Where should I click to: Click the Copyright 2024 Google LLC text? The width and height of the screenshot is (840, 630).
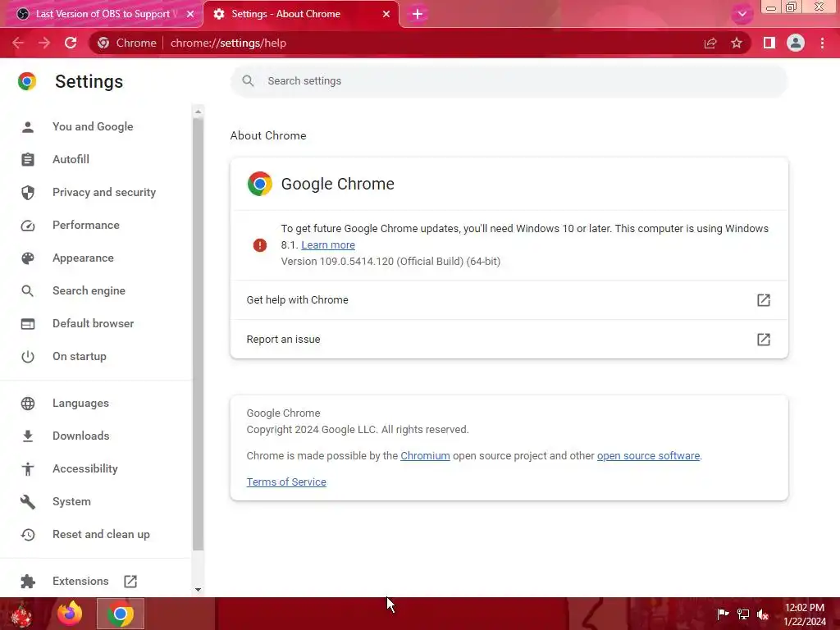[x=358, y=430]
